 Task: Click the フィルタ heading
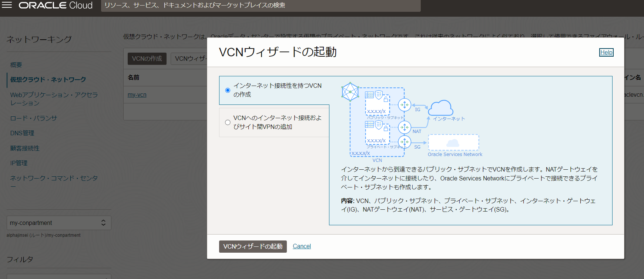(20, 259)
